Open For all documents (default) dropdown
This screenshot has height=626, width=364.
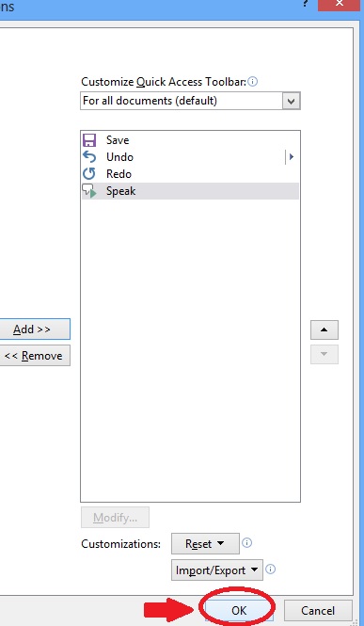tap(190, 101)
